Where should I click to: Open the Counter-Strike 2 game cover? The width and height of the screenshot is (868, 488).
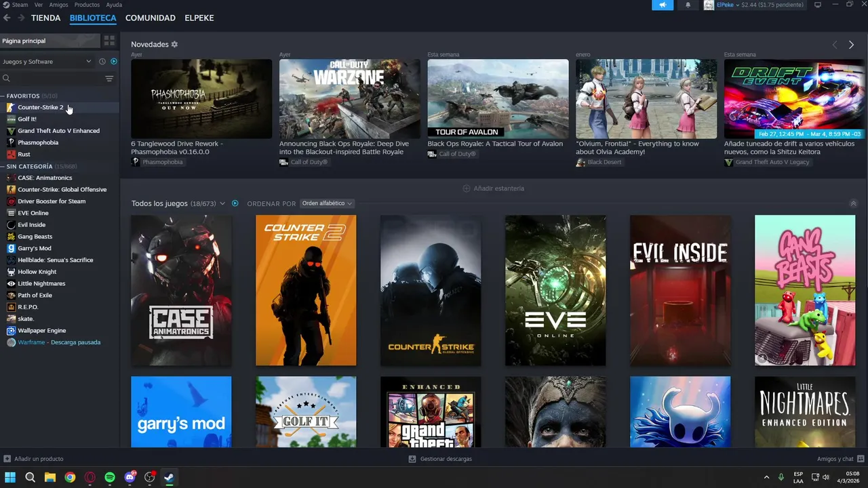click(x=306, y=290)
